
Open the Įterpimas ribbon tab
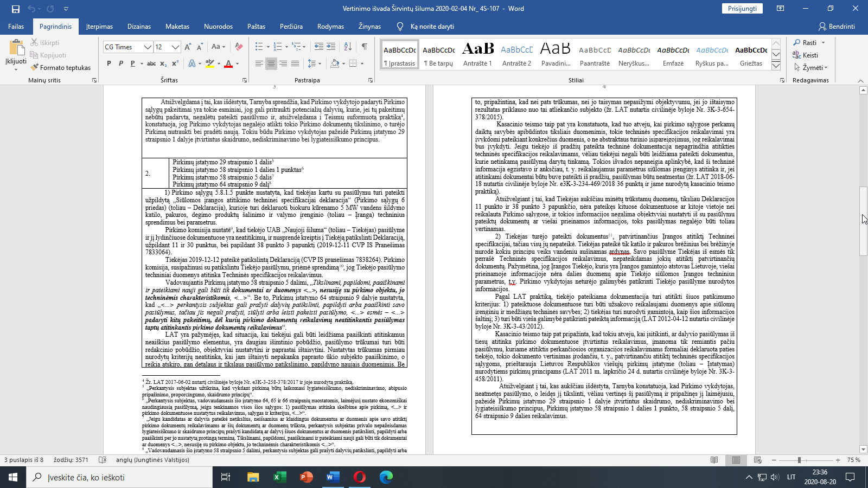99,27
